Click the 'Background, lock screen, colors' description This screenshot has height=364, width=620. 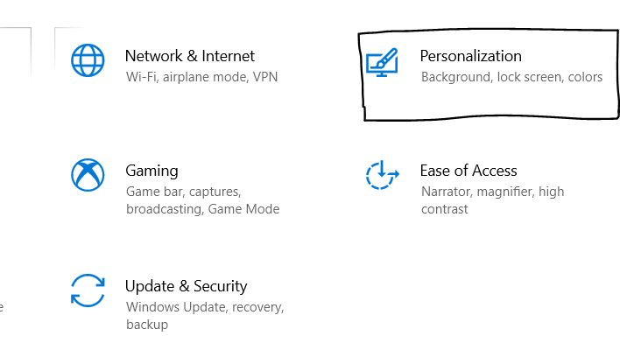pyautogui.click(x=511, y=77)
